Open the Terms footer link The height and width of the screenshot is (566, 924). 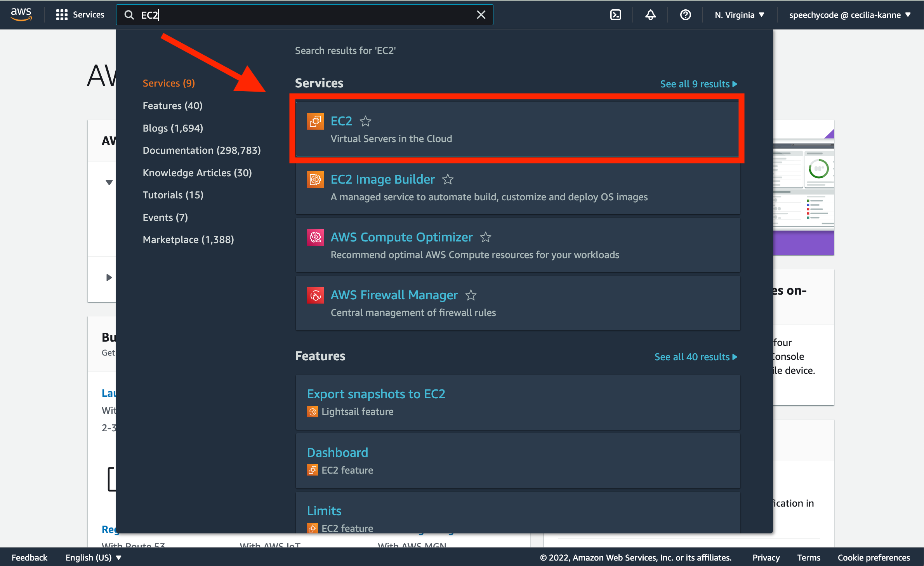point(809,557)
